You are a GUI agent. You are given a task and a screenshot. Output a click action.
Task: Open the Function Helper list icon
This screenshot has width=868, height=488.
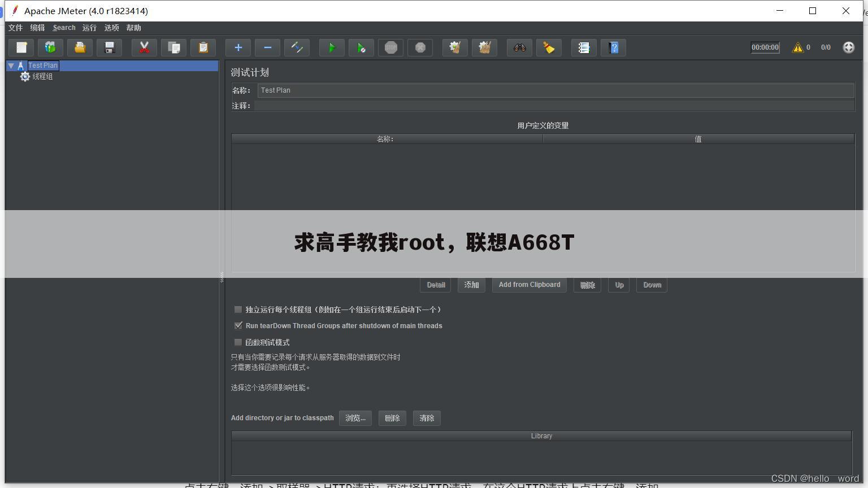click(x=584, y=47)
